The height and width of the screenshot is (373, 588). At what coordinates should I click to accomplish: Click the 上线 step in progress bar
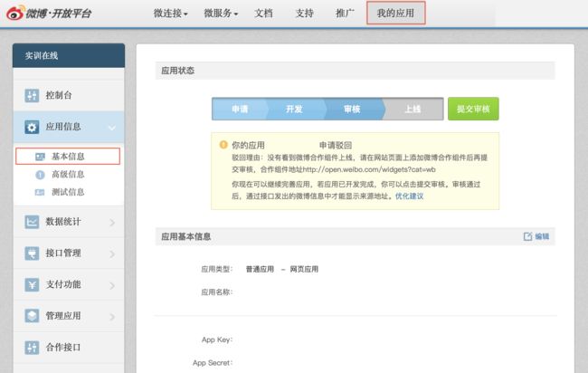[x=413, y=110]
